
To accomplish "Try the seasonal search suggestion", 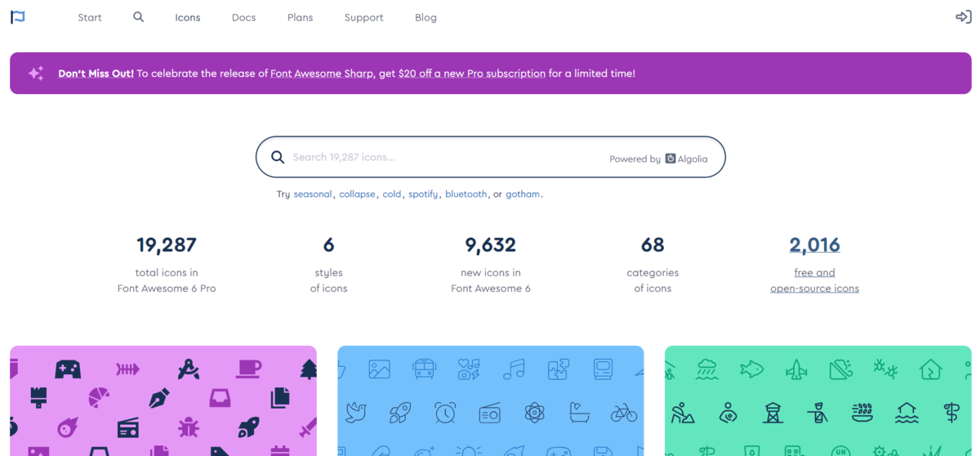I will (313, 194).
